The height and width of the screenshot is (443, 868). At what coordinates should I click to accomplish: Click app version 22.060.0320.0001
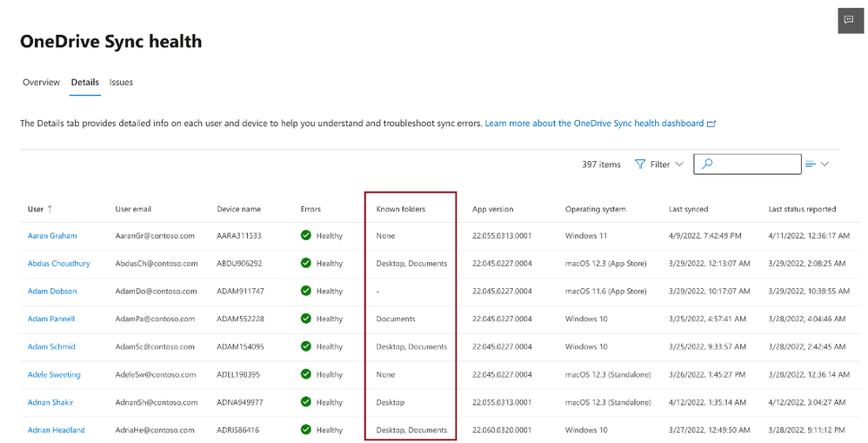(502, 430)
